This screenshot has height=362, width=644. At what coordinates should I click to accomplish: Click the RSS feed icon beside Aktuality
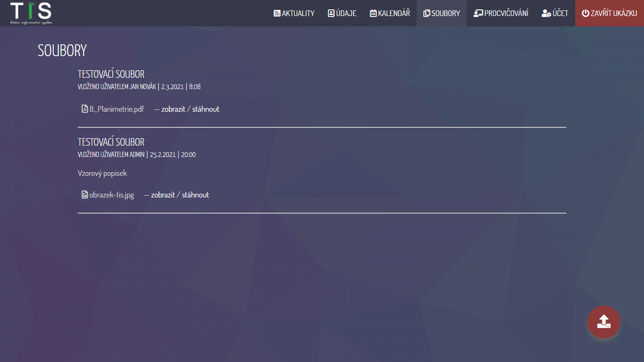point(277,13)
